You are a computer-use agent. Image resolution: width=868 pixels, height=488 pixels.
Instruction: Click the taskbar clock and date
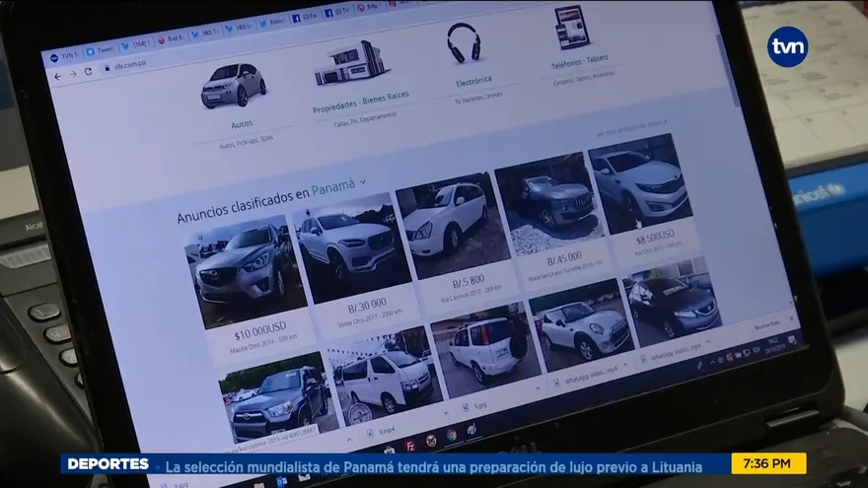point(775,345)
